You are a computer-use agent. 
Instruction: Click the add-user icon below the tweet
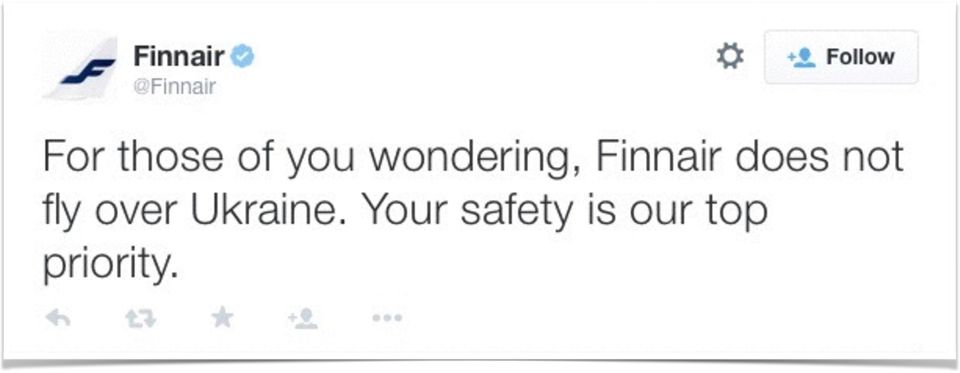pos(302,318)
